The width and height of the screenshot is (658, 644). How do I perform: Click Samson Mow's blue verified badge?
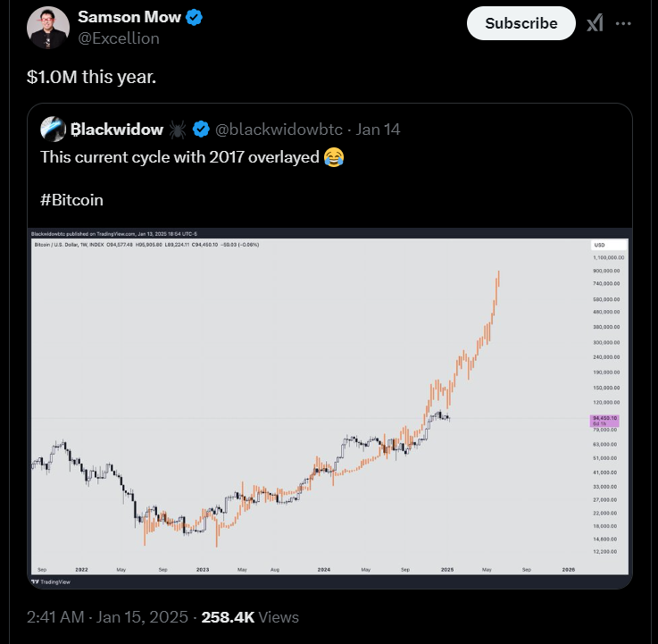[x=192, y=18]
